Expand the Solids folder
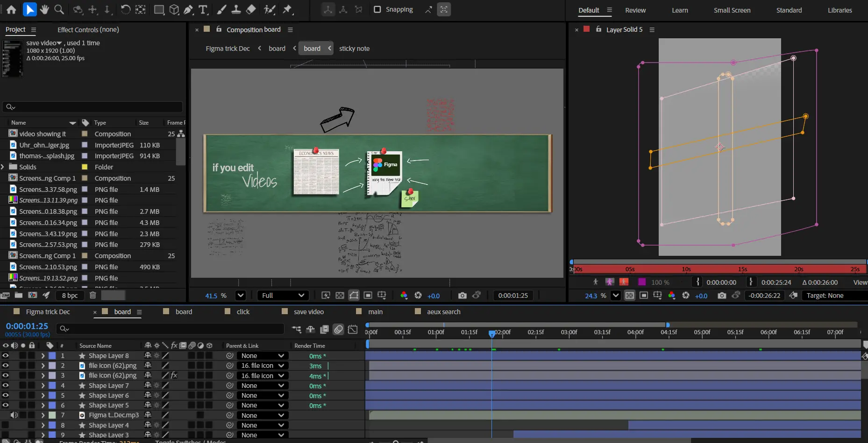868x443 pixels. [x=3, y=167]
